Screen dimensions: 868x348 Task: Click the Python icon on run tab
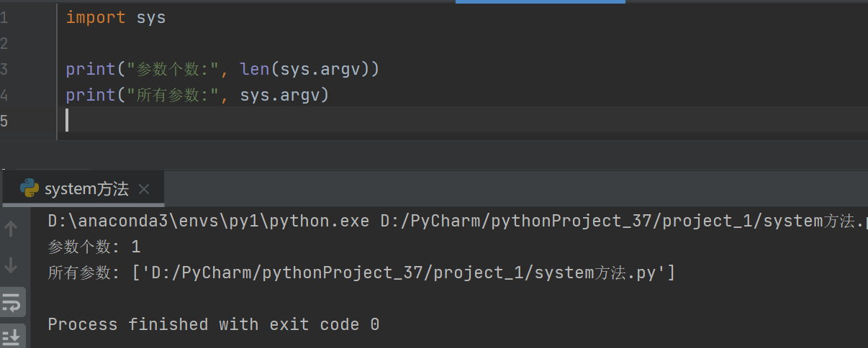click(30, 189)
